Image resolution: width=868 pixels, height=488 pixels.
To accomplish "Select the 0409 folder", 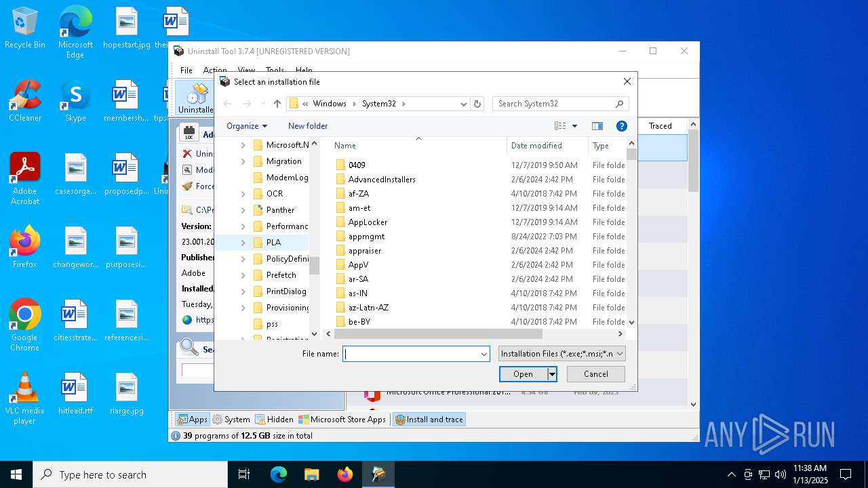I will (357, 165).
